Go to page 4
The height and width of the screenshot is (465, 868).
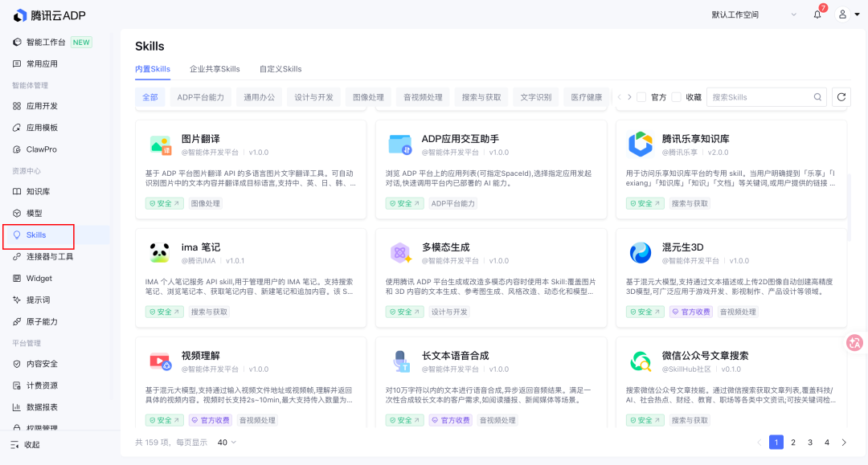827,443
